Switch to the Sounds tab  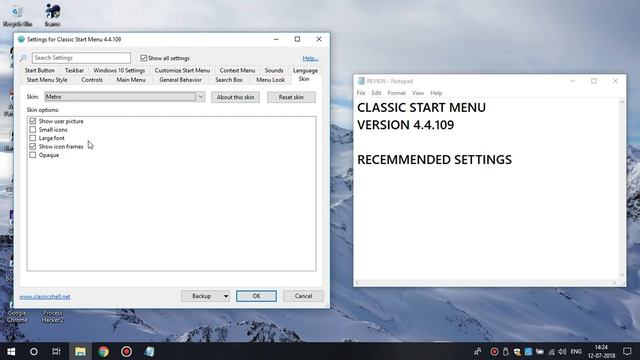click(x=274, y=70)
